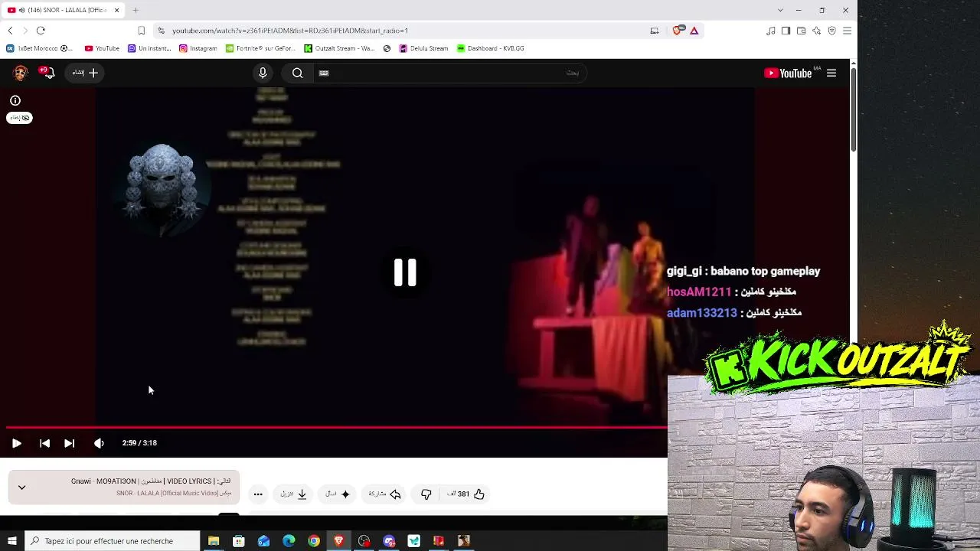Open the sparkle Ask button below the video
The width and height of the screenshot is (980, 551).
point(338,494)
